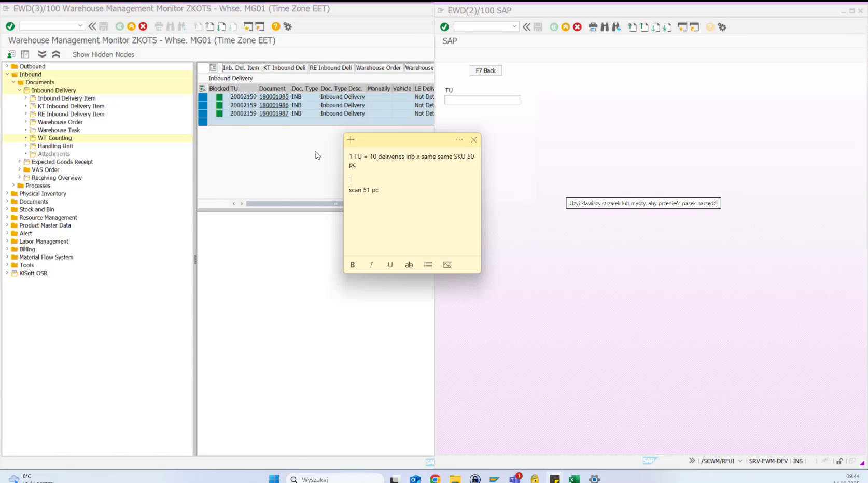
Task: Toggle bold formatting in the sticky note
Action: click(352, 265)
